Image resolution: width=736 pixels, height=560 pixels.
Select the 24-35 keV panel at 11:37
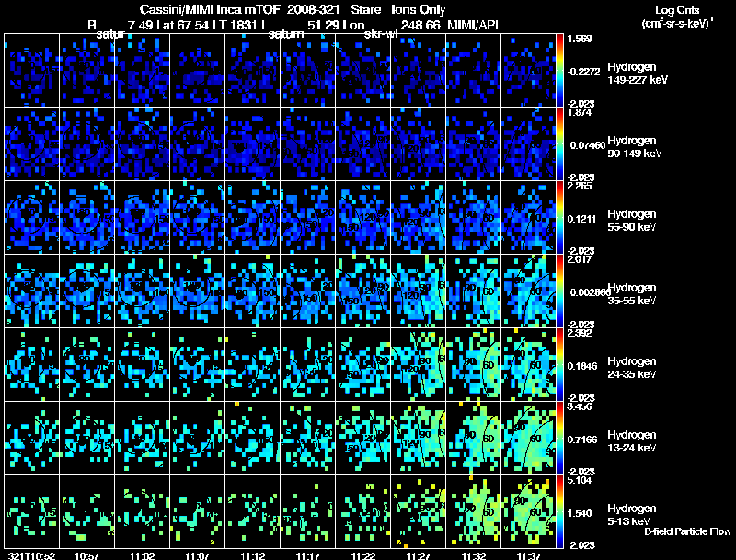coord(528,364)
